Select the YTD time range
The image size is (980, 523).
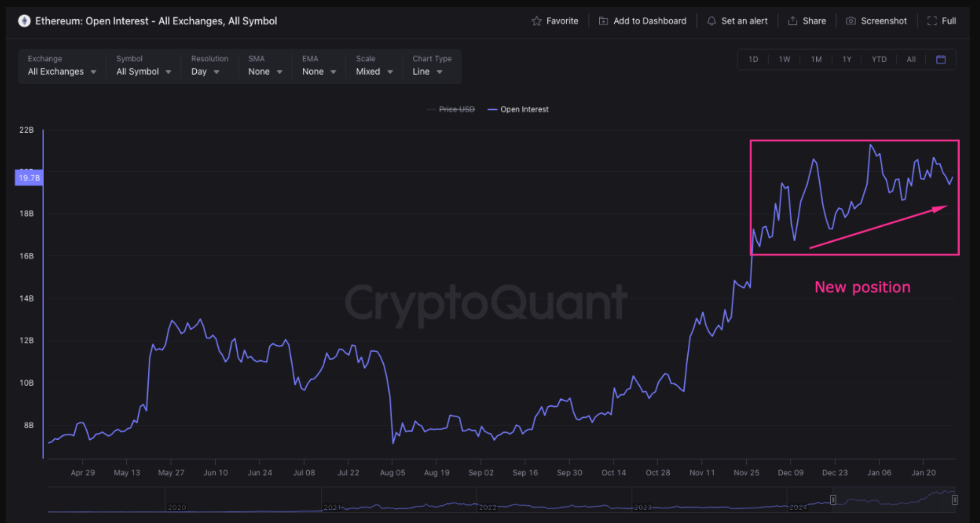[879, 60]
